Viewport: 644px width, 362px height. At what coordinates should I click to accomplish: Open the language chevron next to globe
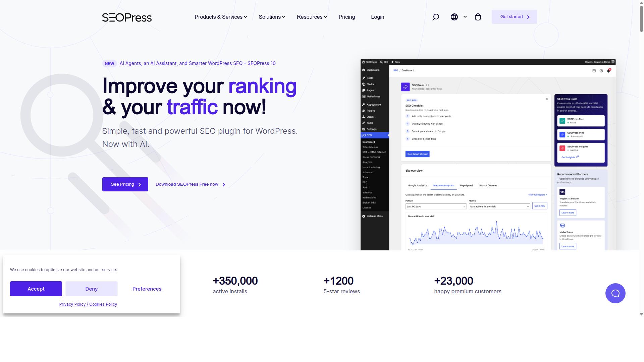coord(465,17)
